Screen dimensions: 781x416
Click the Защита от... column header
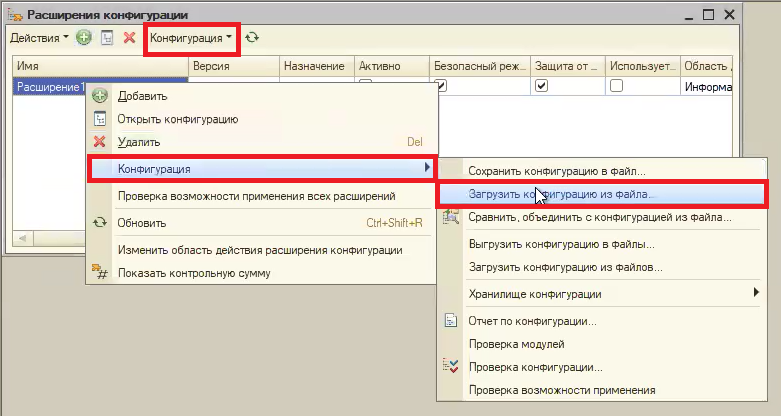[x=568, y=66]
